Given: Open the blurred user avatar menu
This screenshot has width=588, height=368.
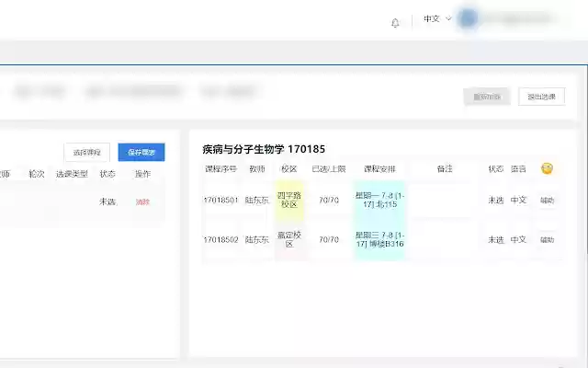Looking at the screenshot, I should coord(468,18).
